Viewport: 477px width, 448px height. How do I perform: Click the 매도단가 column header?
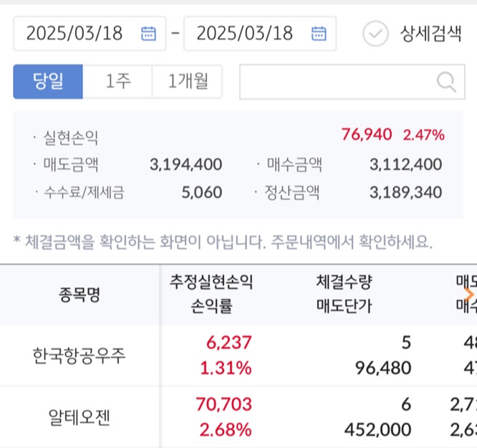point(344,306)
